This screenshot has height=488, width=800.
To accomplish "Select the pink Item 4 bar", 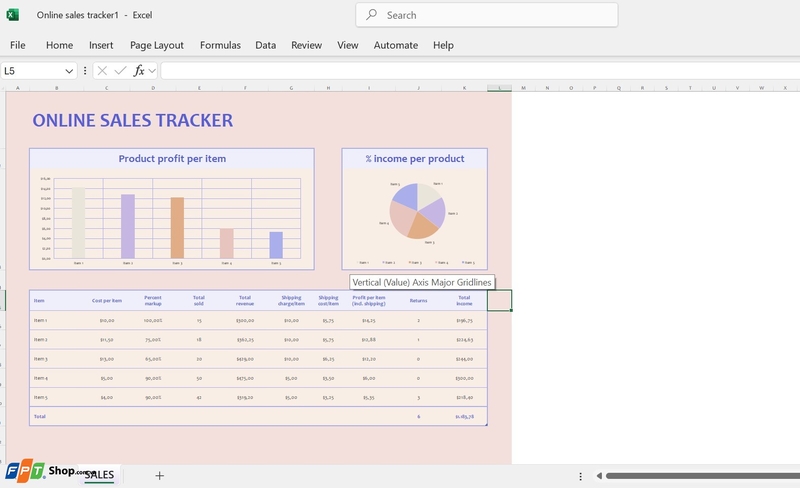I will (227, 243).
